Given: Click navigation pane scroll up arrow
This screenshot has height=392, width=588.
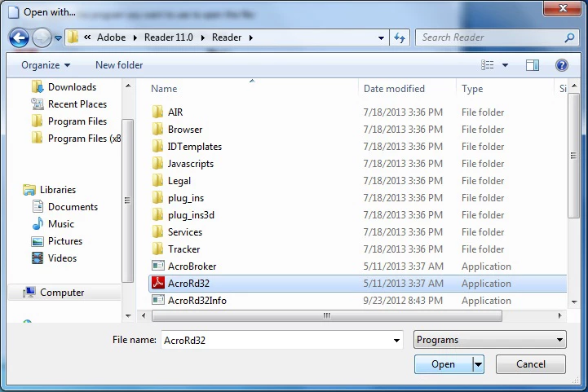Looking at the screenshot, I should 128,86.
